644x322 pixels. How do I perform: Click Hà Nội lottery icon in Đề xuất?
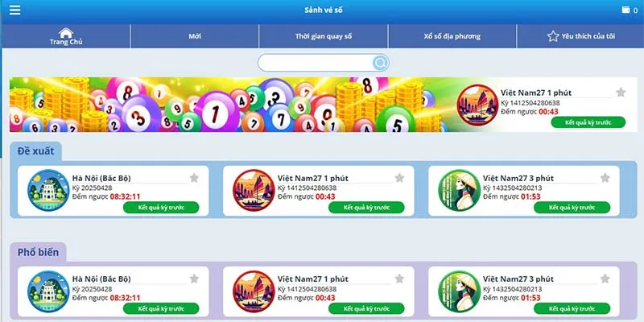coord(48,191)
